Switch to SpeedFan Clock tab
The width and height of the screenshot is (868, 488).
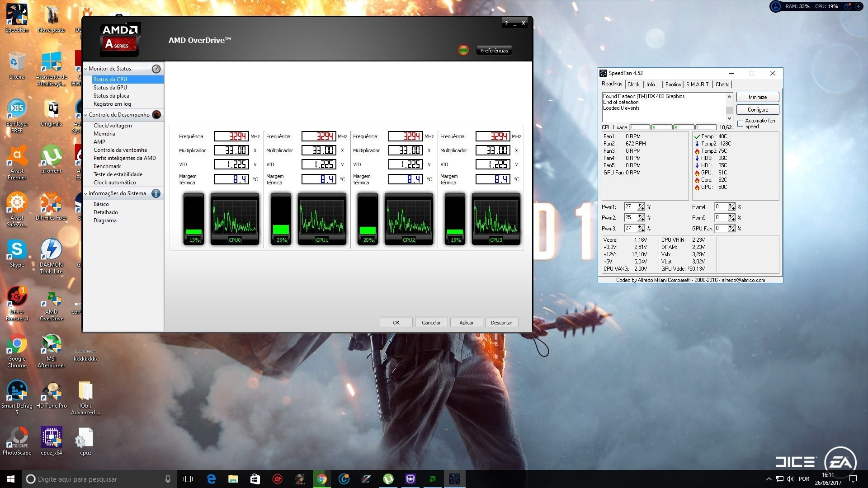pyautogui.click(x=633, y=84)
